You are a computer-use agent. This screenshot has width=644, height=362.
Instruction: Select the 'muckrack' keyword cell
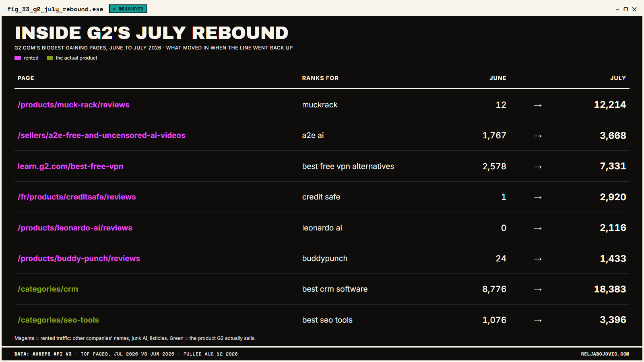pos(320,105)
